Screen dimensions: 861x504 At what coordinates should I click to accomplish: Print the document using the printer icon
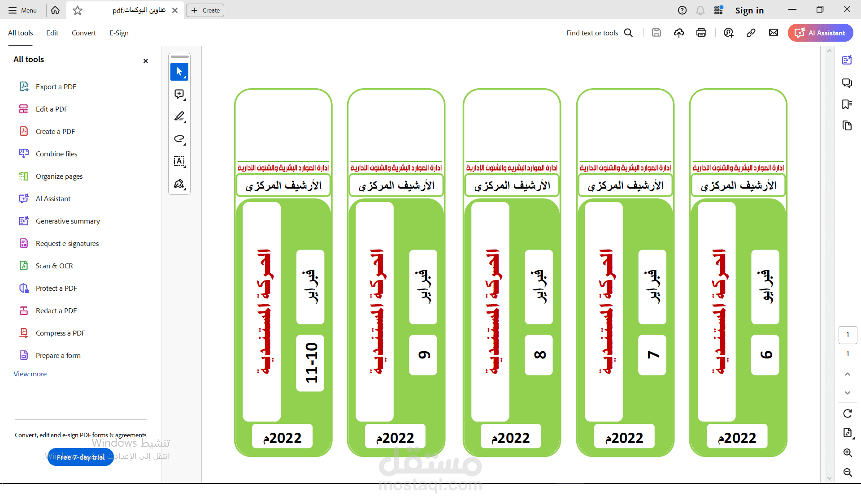(x=701, y=33)
